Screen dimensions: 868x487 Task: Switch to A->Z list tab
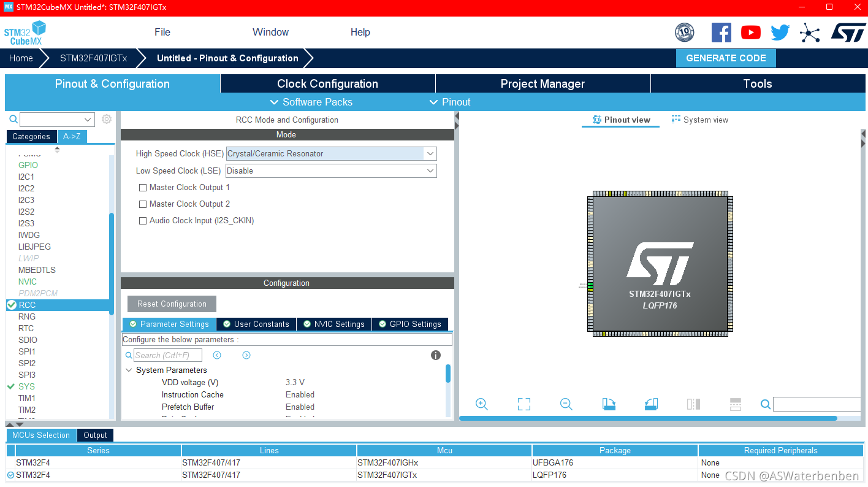(x=72, y=136)
